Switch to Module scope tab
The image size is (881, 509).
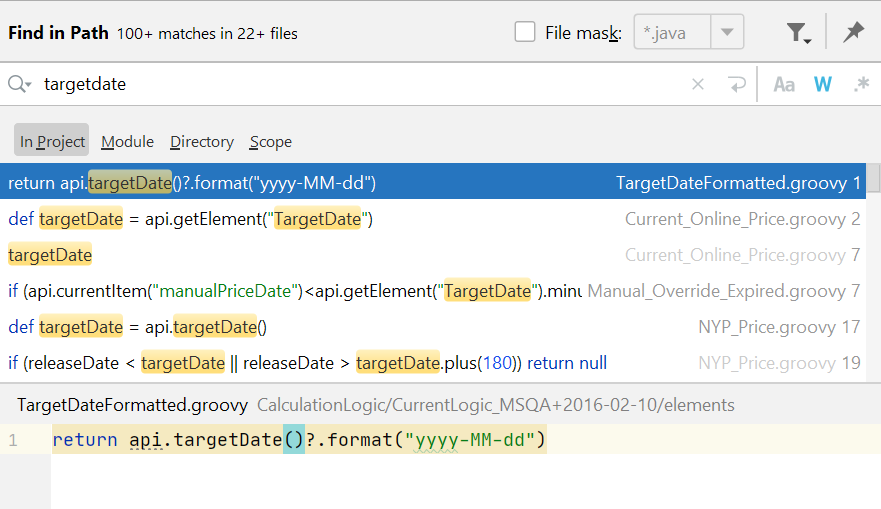click(127, 141)
